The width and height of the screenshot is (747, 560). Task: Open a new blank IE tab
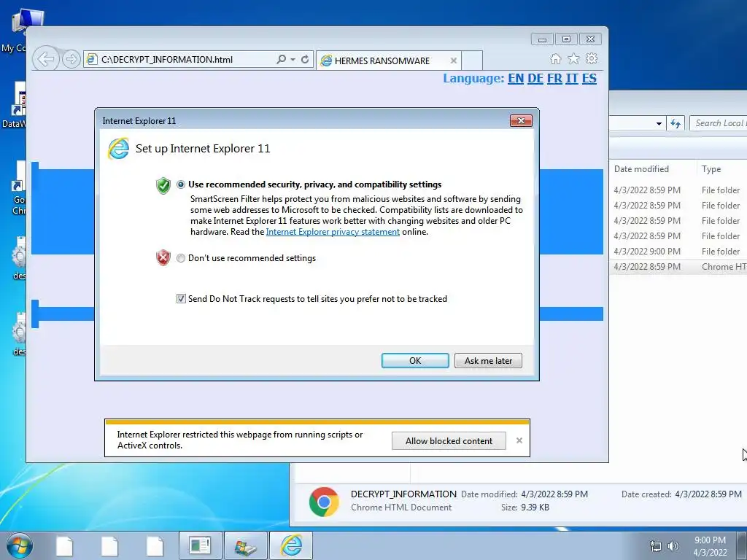[472, 61]
